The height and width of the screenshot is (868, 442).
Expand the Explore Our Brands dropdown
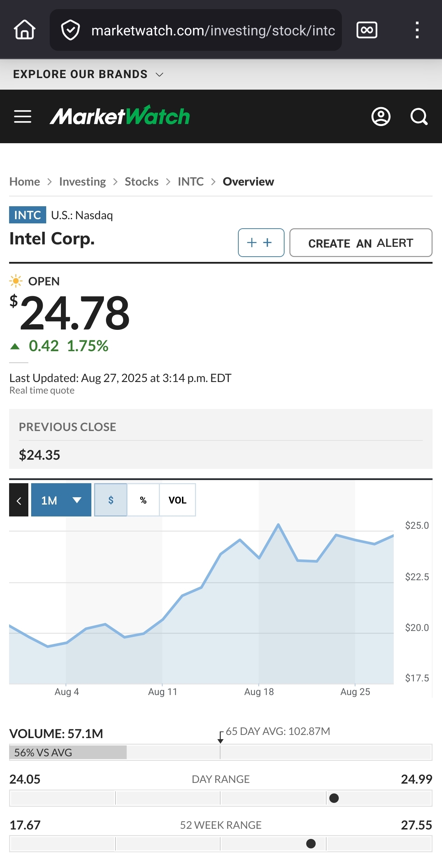click(x=88, y=74)
